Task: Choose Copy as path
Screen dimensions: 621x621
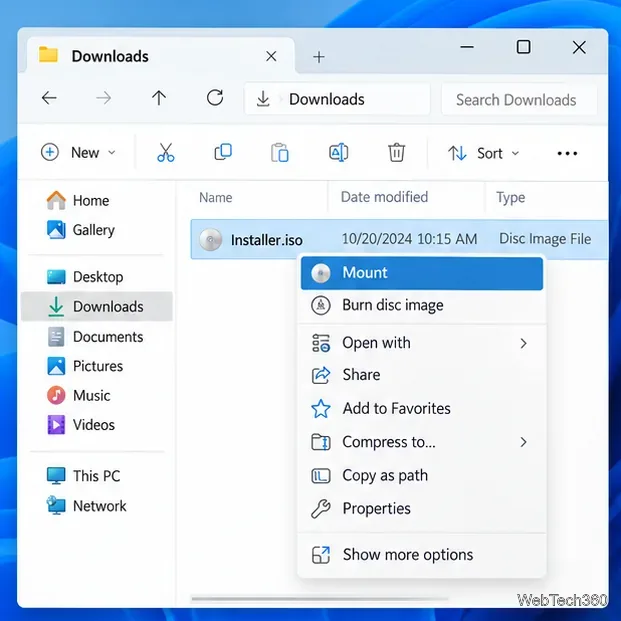Action: tap(422, 476)
